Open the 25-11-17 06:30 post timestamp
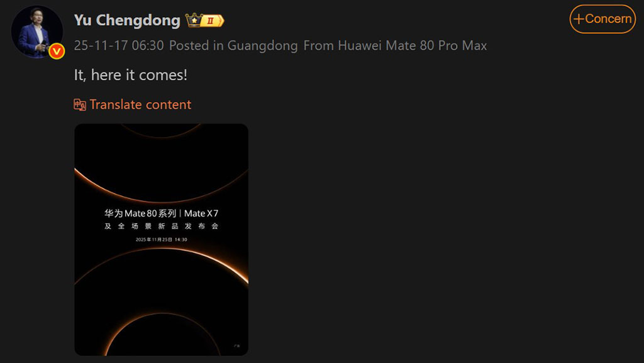Screen dimensions: 644x363 tap(119, 45)
